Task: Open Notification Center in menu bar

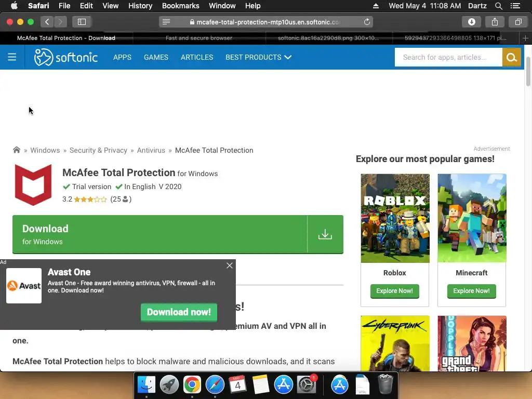Action: click(515, 6)
